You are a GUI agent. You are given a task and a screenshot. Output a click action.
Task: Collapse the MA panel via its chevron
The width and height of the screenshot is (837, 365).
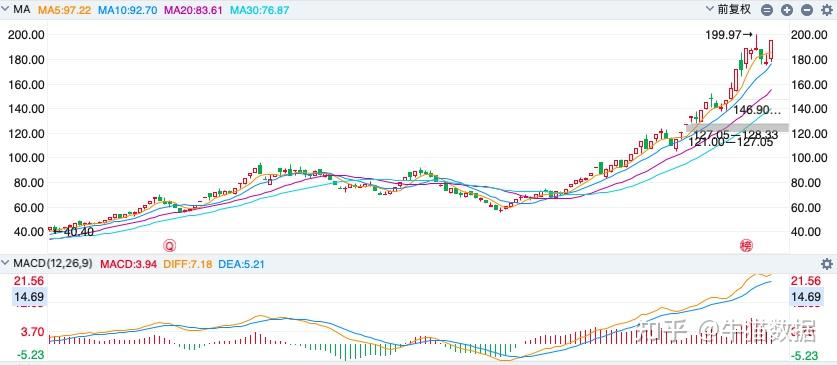tap(6, 9)
